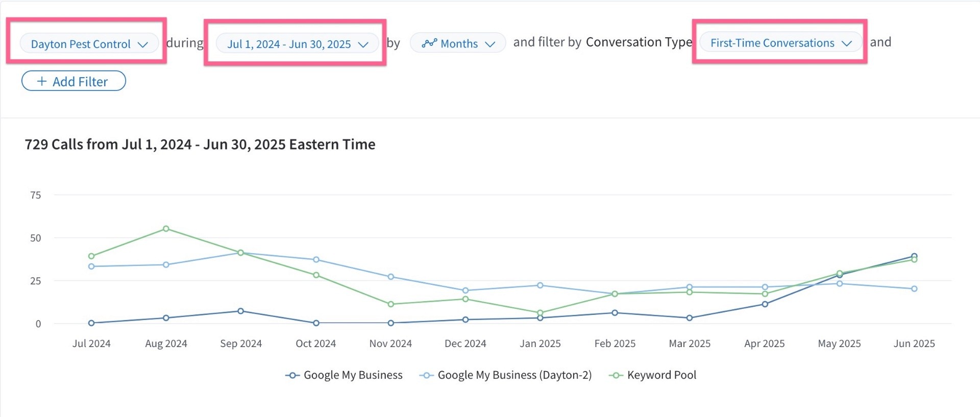Open the Months grouping dropdown
This screenshot has width=980, height=417.
pos(458,43)
